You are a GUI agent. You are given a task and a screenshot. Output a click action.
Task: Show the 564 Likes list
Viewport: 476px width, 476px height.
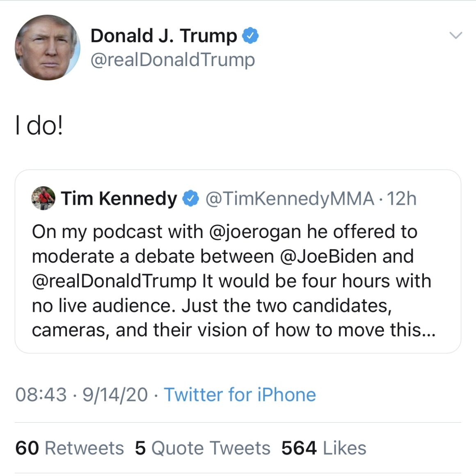tap(323, 448)
